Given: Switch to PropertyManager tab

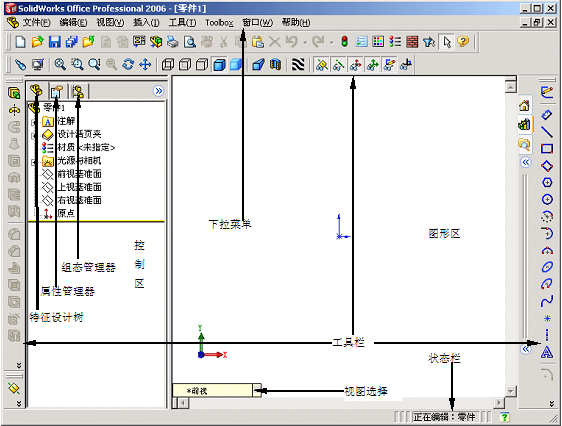Looking at the screenshot, I should pyautogui.click(x=57, y=91).
